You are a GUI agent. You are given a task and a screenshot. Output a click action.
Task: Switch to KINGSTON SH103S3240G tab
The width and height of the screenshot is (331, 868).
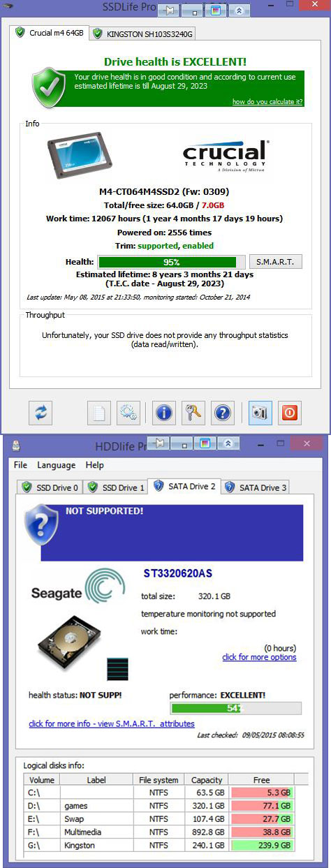click(143, 34)
